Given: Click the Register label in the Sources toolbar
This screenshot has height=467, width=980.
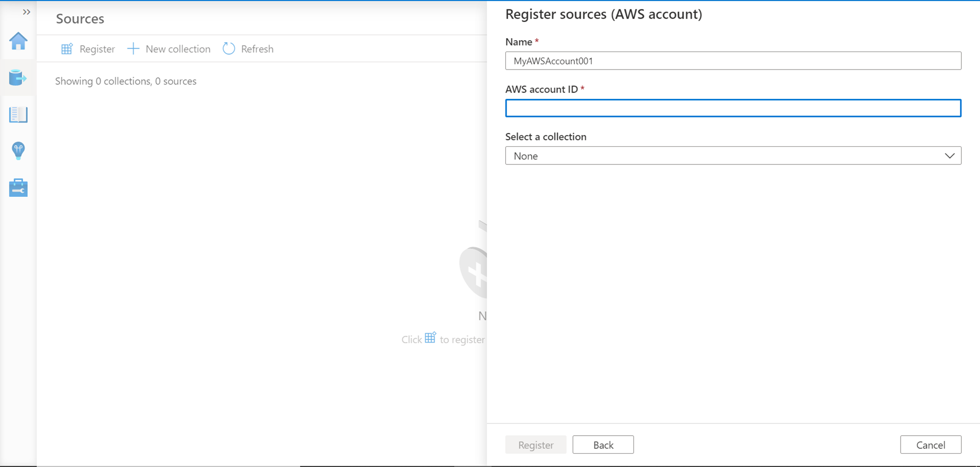Looking at the screenshot, I should pyautogui.click(x=97, y=49).
